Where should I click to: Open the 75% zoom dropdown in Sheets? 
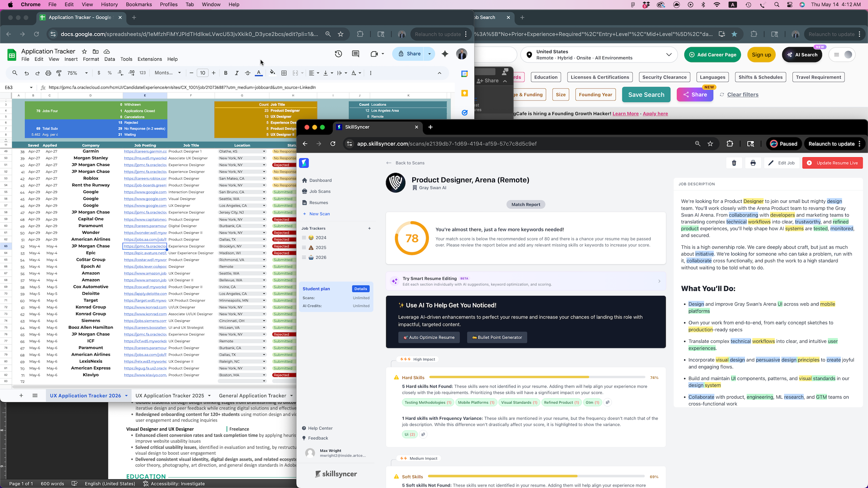(x=78, y=73)
